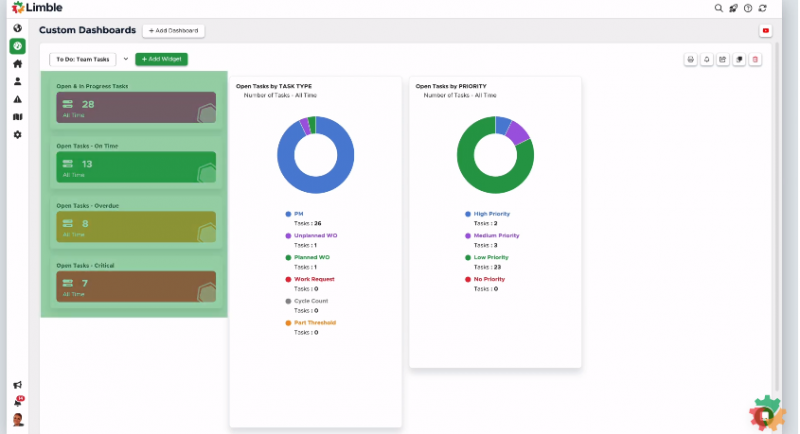
Task: Toggle Low Priority legend item
Action: point(488,257)
